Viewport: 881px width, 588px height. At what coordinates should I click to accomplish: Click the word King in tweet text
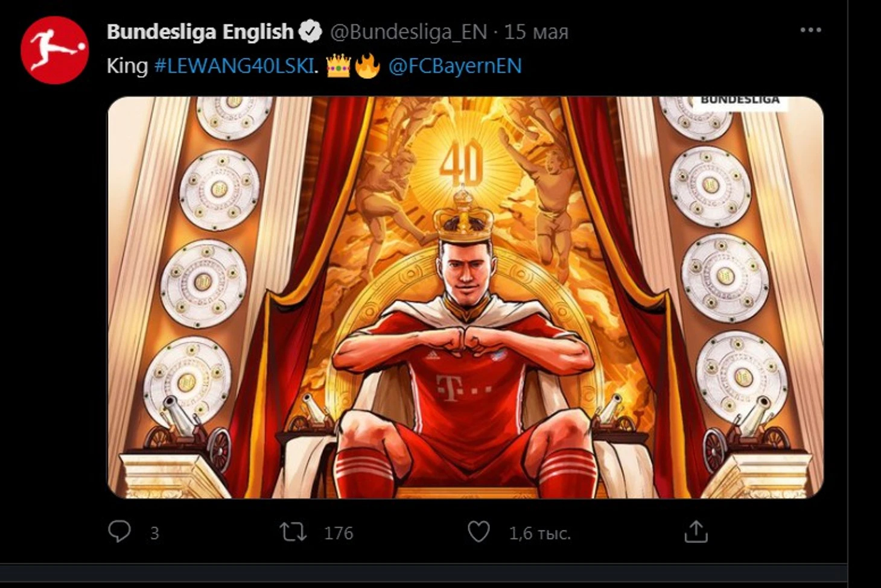tap(127, 66)
